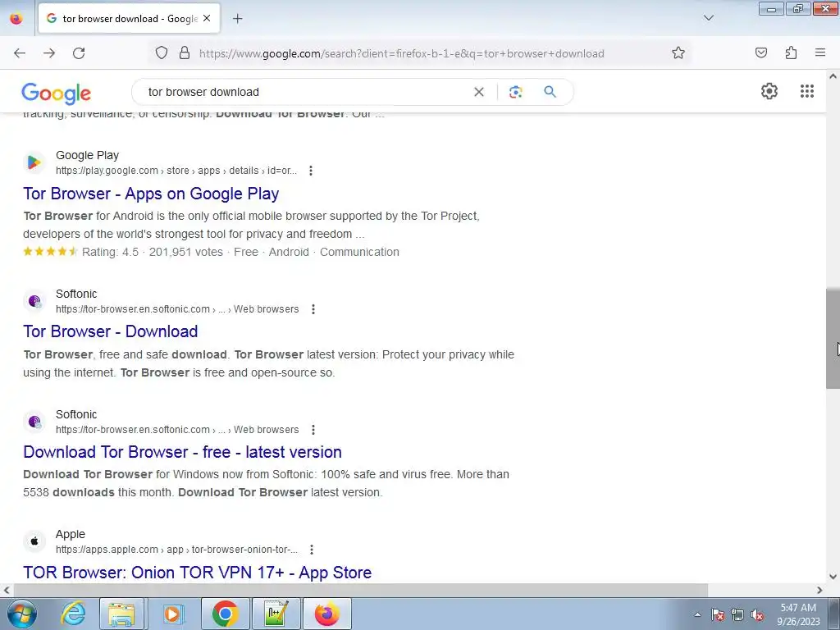Screen dimensions: 840x630
Task: Open more options for second Softonic result
Action: click(x=313, y=430)
